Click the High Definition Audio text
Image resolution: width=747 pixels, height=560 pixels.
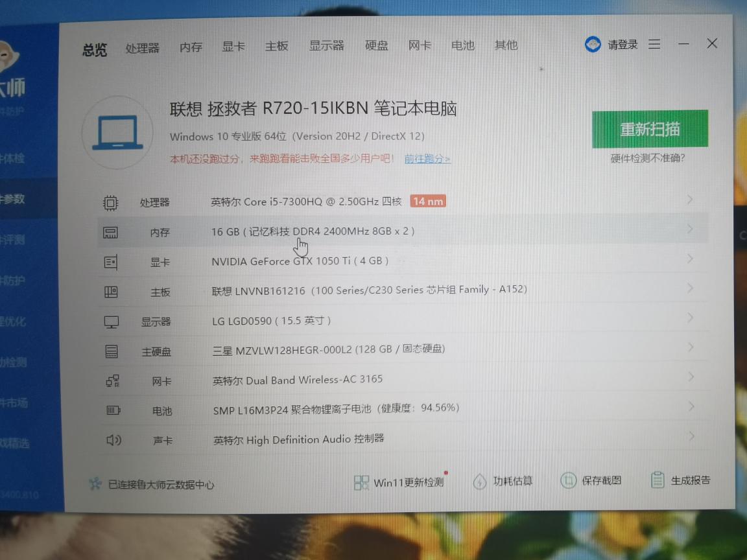[299, 439]
